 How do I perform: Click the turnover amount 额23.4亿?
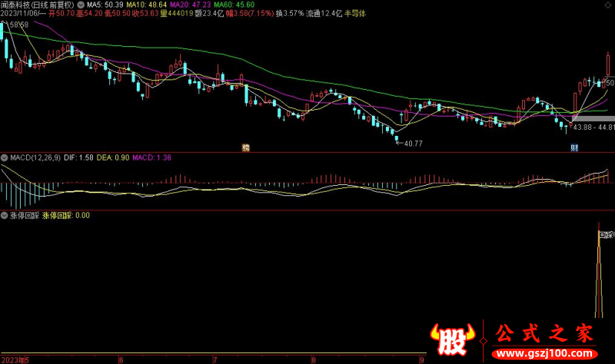tap(209, 13)
